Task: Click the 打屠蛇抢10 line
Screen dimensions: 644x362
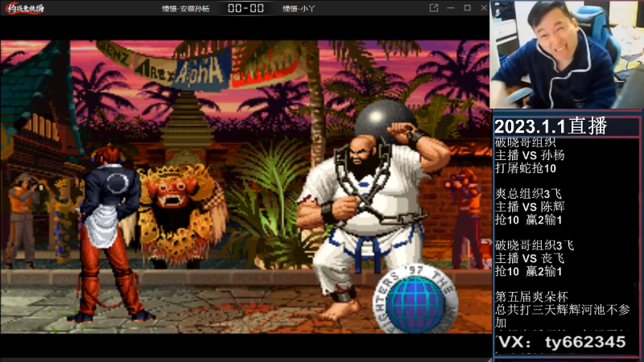Action: pyautogui.click(x=526, y=168)
